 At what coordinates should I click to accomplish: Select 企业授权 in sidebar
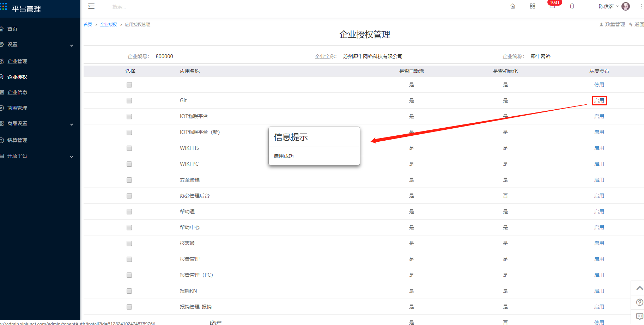17,77
